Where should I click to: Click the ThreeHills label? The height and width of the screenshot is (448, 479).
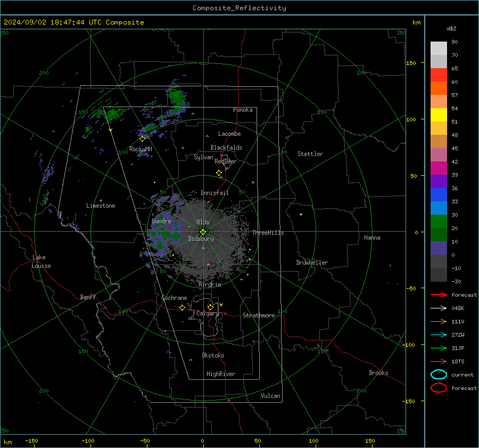268,233
